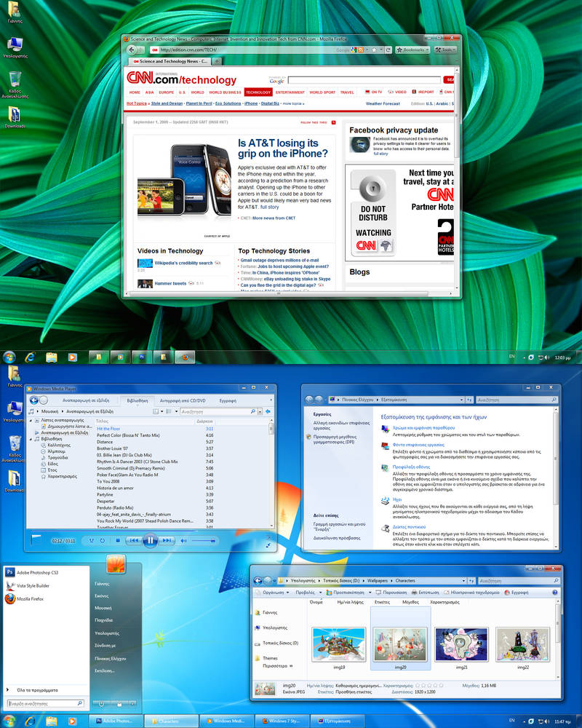This screenshot has width=582, height=728.
Task: Open Ήχοι personalization link
Action: point(397,499)
